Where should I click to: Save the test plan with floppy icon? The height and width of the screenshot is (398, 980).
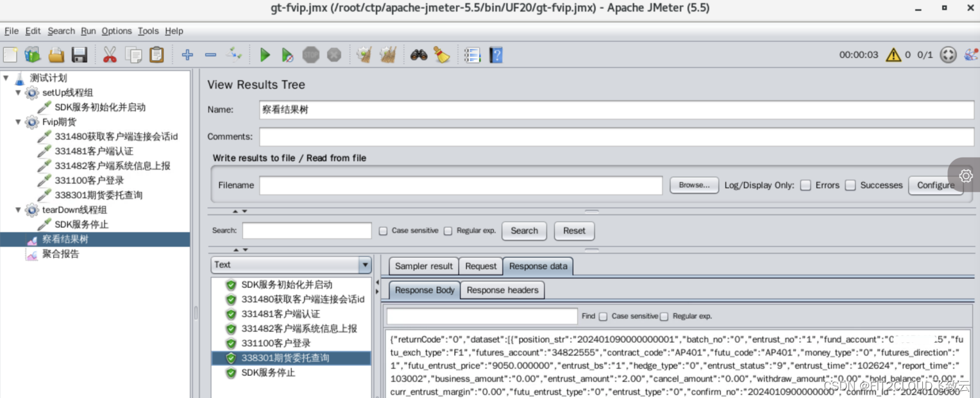[79, 55]
